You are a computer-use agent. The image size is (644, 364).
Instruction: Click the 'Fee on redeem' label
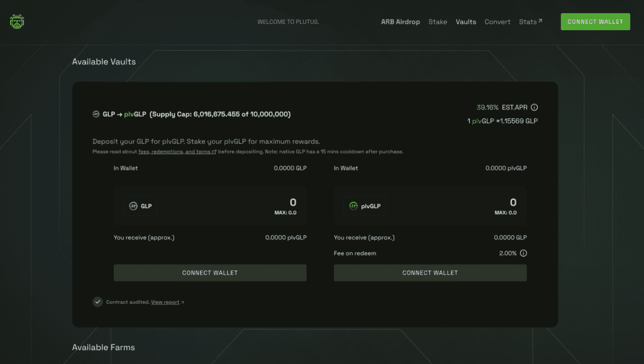355,253
